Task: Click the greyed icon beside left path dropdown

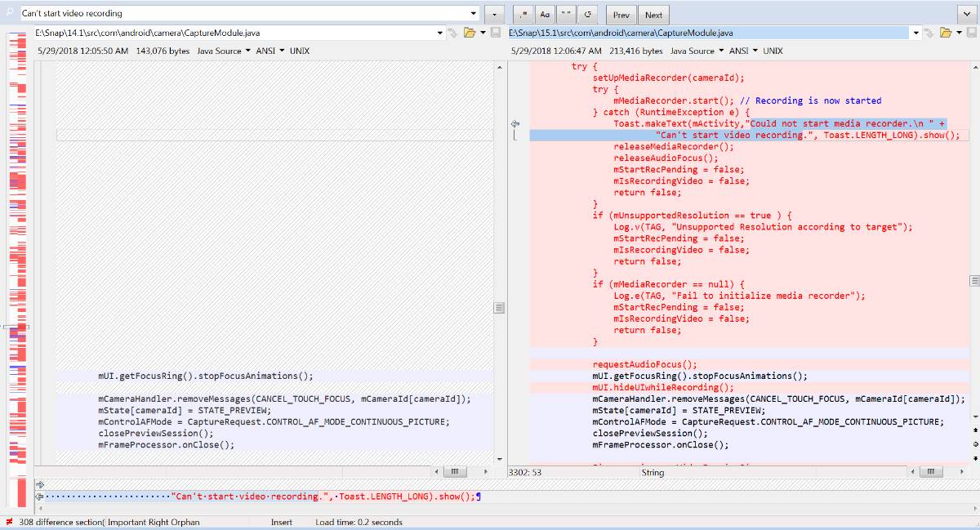Action: pos(453,33)
